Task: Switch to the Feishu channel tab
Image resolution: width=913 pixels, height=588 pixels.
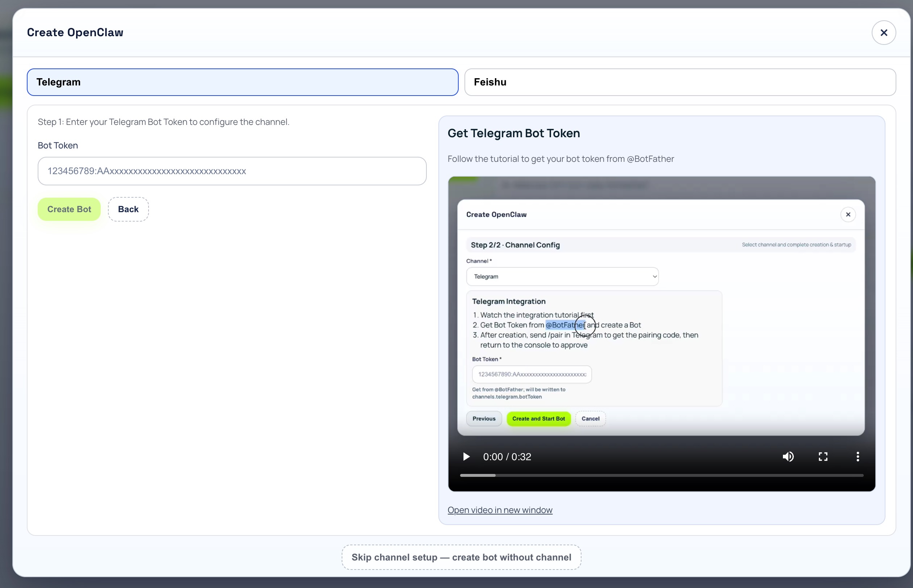Action: tap(680, 82)
